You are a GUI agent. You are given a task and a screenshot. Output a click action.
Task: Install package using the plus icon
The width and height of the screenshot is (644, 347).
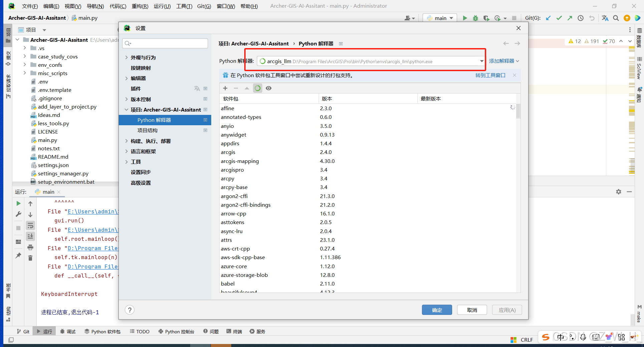click(x=225, y=88)
